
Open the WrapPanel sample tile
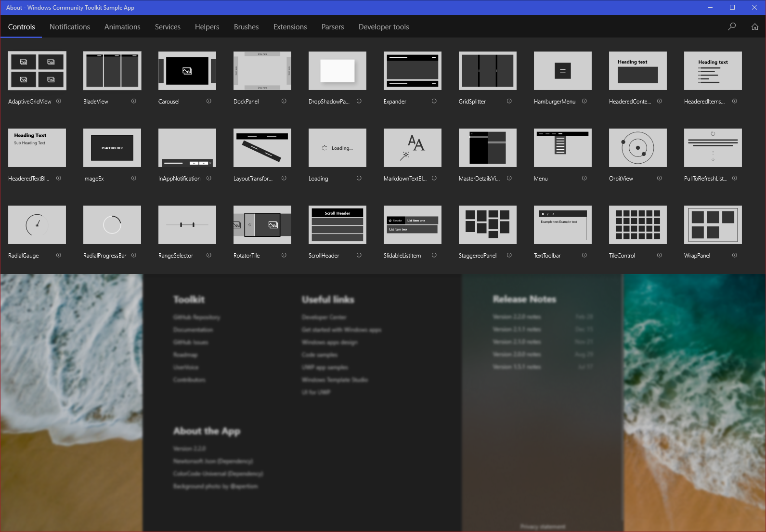713,225
